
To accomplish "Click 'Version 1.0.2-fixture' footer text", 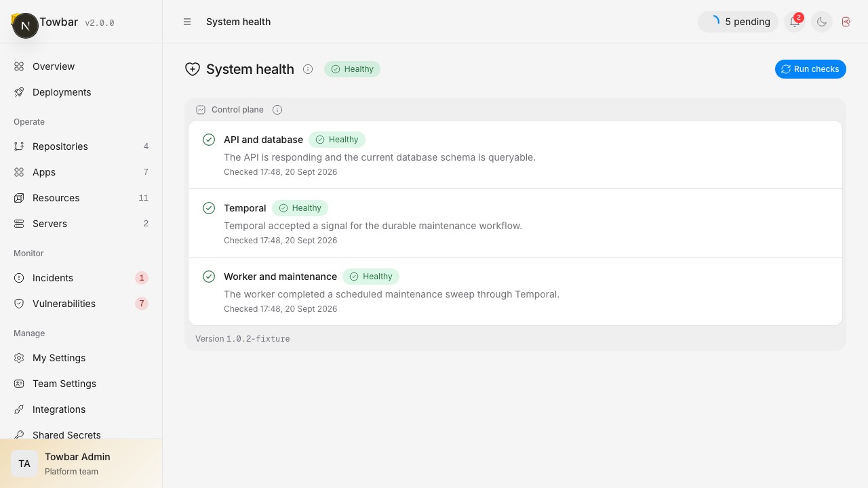I will pos(243,338).
